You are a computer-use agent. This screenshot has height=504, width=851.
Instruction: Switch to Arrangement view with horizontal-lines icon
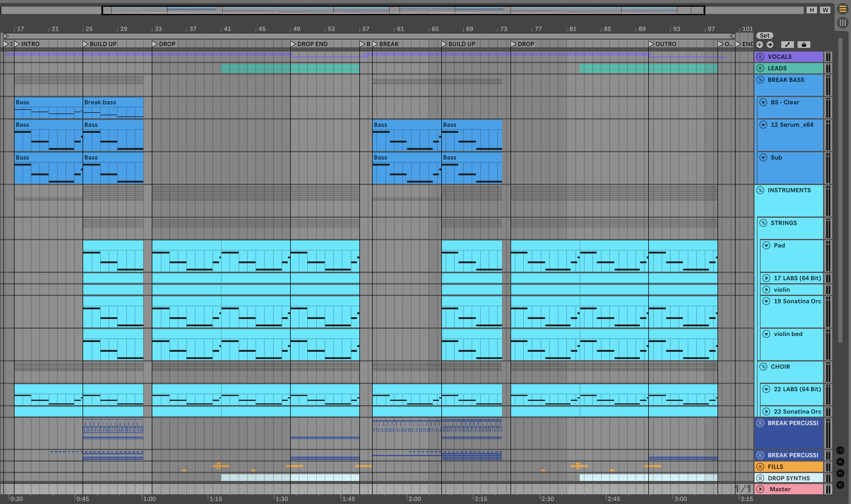click(x=843, y=9)
